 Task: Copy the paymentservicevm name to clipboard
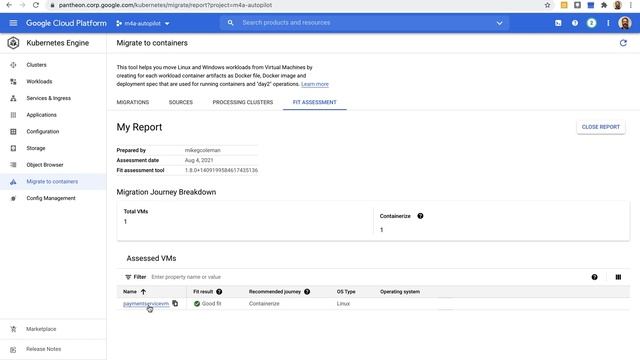[x=175, y=303]
